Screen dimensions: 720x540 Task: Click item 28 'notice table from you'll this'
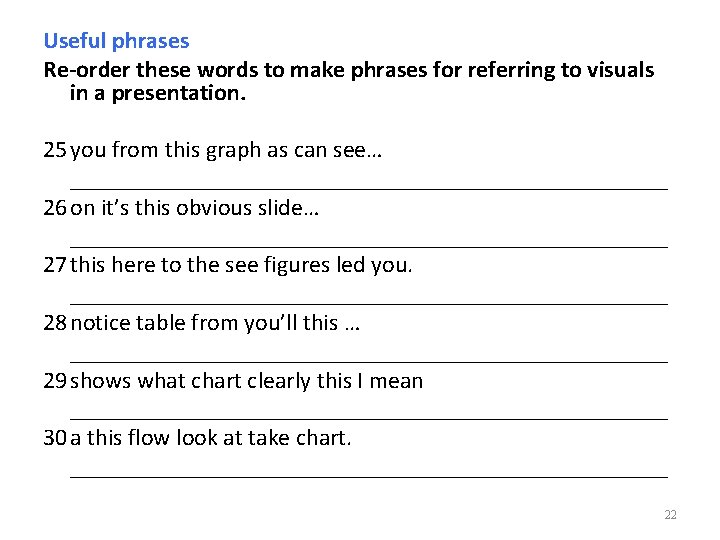click(x=215, y=323)
